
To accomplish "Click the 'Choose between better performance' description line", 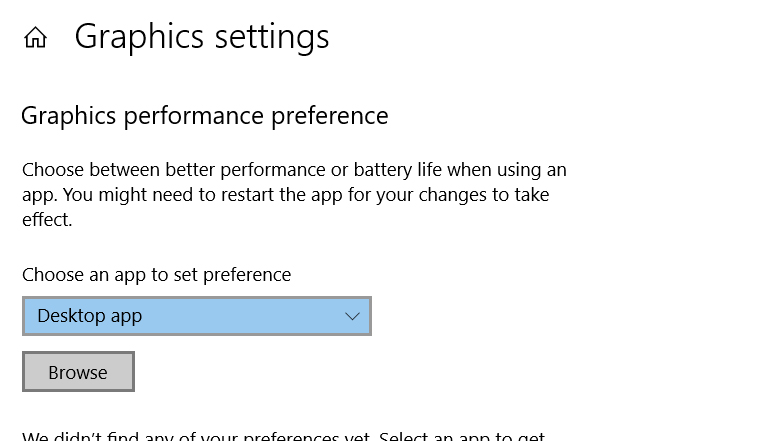I will (294, 170).
